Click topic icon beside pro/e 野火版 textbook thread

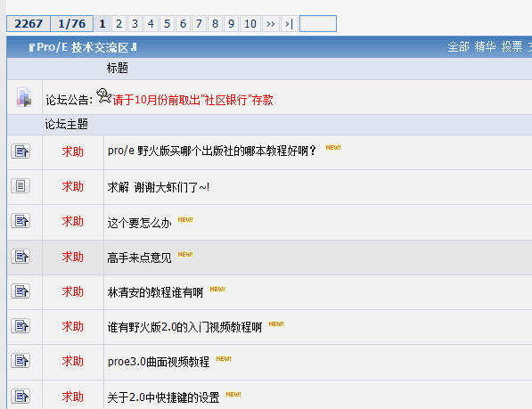[x=20, y=151]
